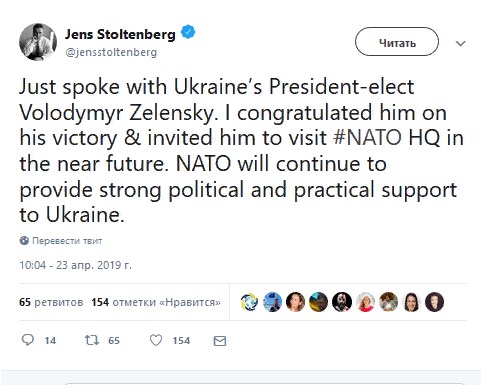The height and width of the screenshot is (389, 481).
Task: View the 154 отметки «Нравится» list
Action: [156, 302]
